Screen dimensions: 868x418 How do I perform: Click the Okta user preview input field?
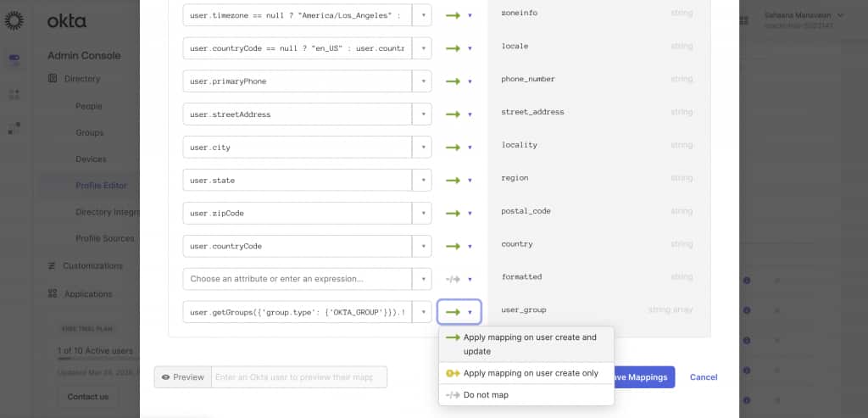(x=298, y=377)
